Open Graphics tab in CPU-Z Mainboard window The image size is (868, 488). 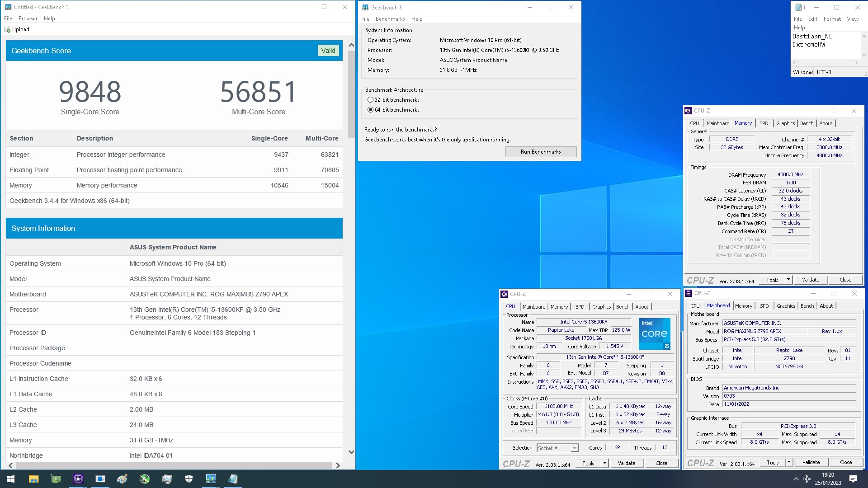point(786,306)
